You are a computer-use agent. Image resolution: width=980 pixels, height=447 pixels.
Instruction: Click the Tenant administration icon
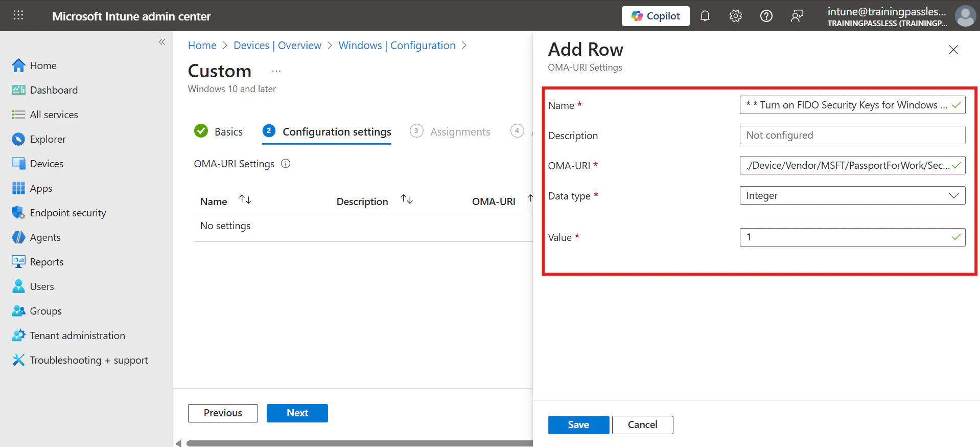pyautogui.click(x=18, y=336)
